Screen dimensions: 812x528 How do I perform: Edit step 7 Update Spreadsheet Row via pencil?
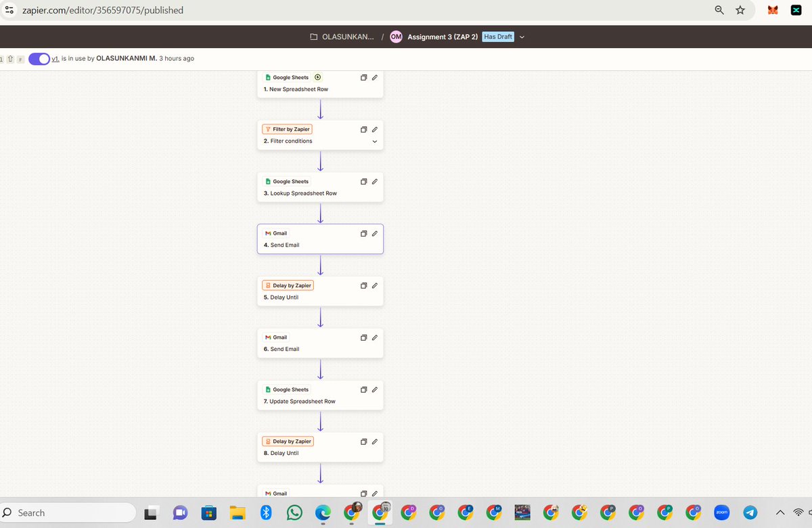[374, 389]
